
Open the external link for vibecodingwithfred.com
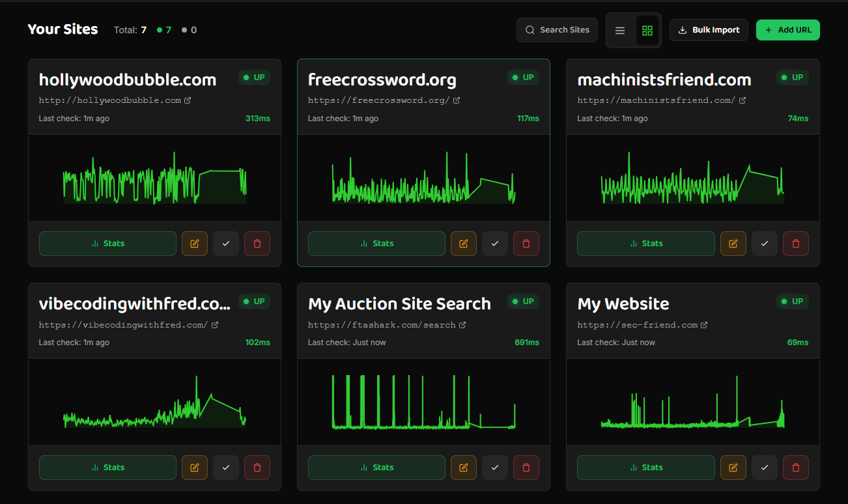click(215, 324)
